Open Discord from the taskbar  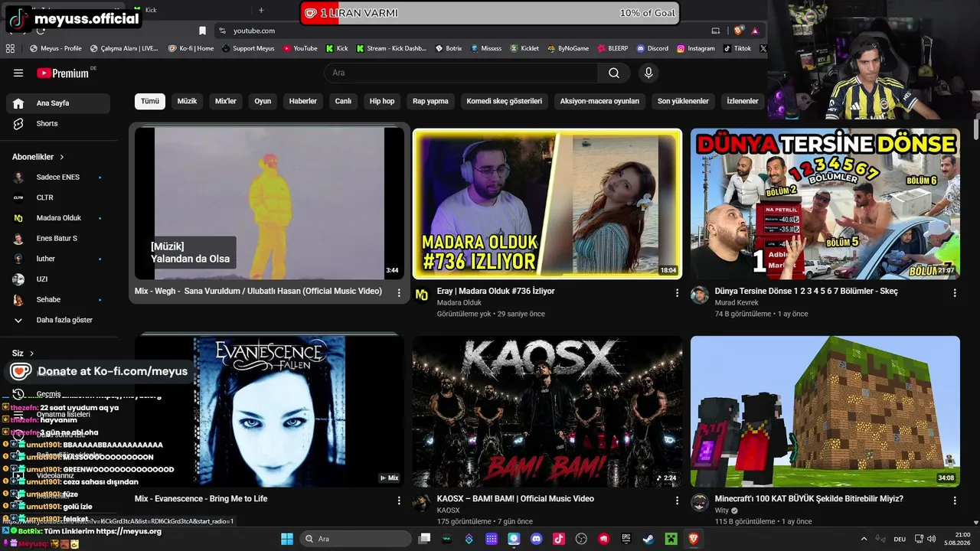[537, 539]
